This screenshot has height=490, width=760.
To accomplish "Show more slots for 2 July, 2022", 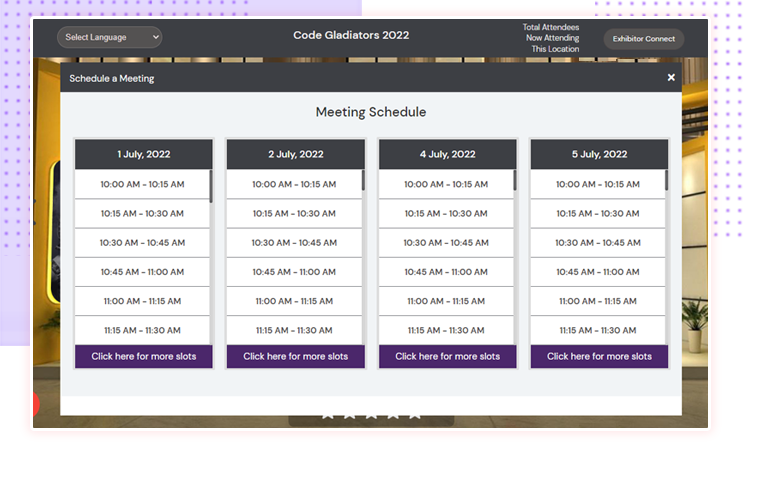I will (296, 356).
